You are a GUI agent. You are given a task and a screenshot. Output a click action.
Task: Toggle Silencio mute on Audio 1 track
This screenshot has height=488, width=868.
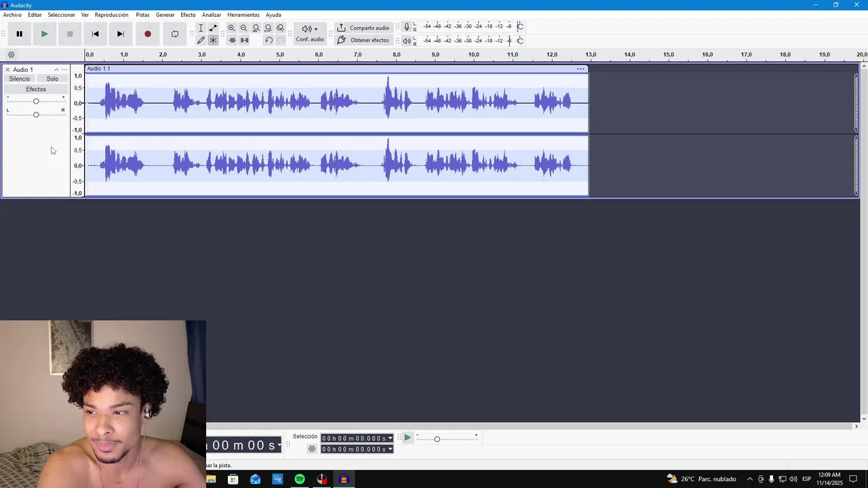point(20,79)
